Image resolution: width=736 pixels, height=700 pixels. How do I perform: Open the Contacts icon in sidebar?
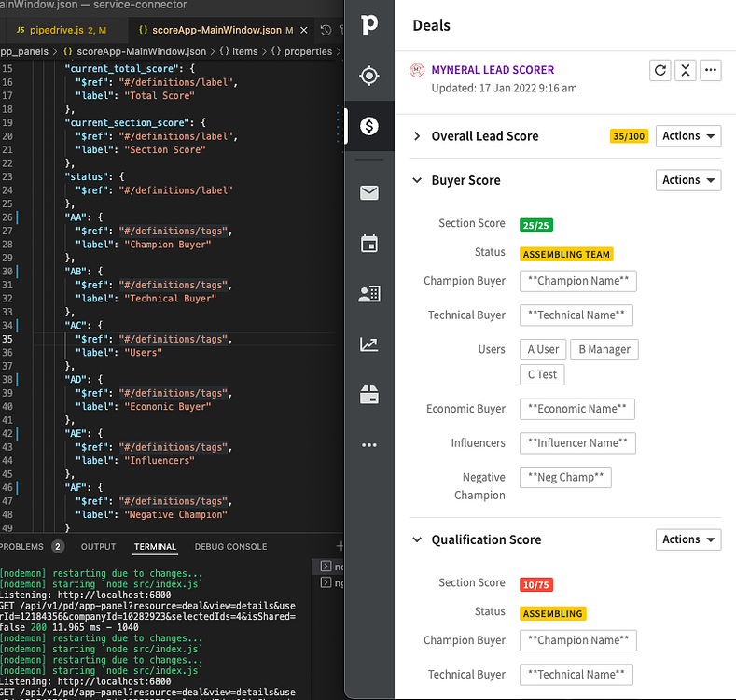coord(369,294)
